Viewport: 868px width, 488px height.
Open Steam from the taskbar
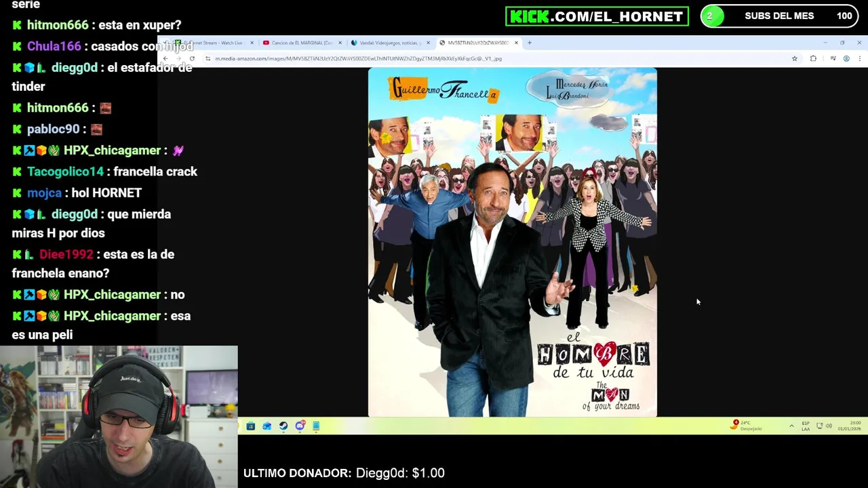click(x=283, y=426)
